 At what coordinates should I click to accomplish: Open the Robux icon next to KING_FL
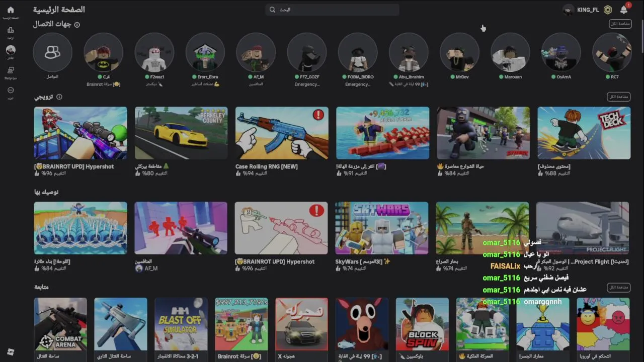point(608,10)
